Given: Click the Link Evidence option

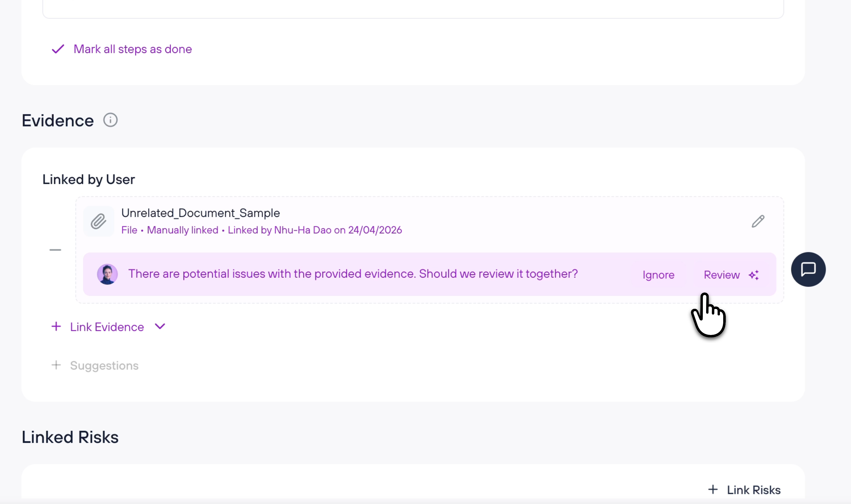Looking at the screenshot, I should [x=107, y=327].
